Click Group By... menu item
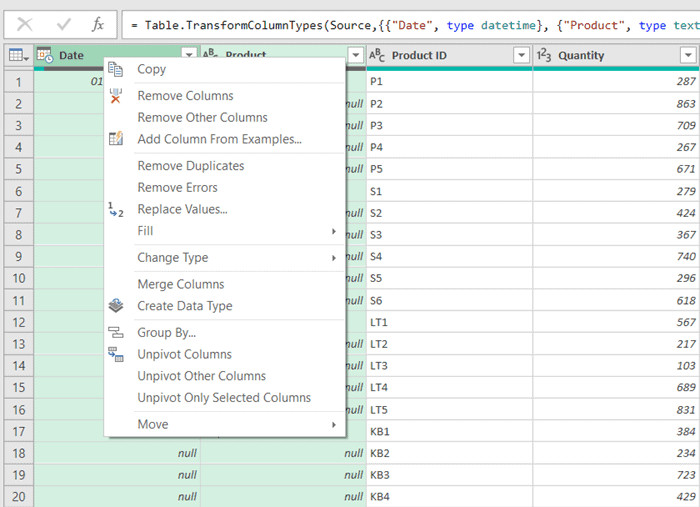The image size is (700, 507). tap(166, 333)
